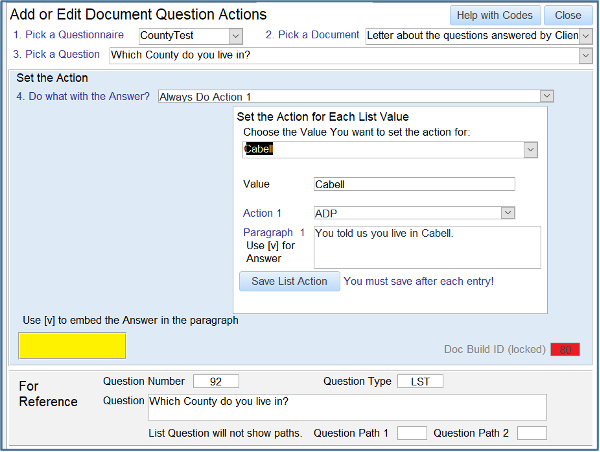The height and width of the screenshot is (452, 600).
Task: Click the '4. Do what with the Answer?' label
Action: [83, 96]
